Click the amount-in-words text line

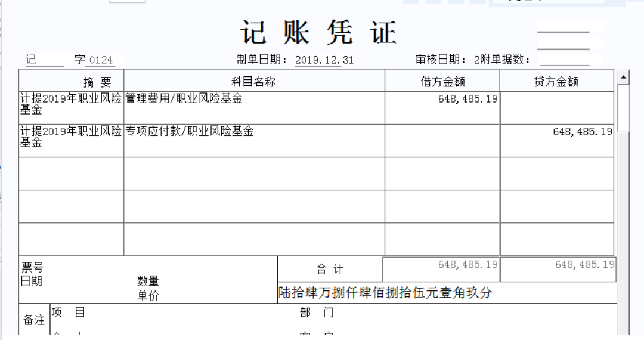tap(386, 293)
